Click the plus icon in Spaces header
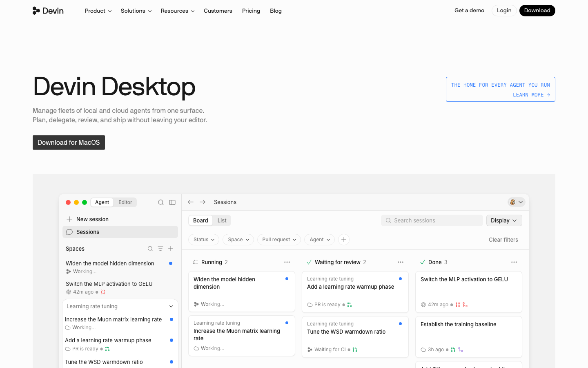The image size is (588, 368). click(x=171, y=249)
